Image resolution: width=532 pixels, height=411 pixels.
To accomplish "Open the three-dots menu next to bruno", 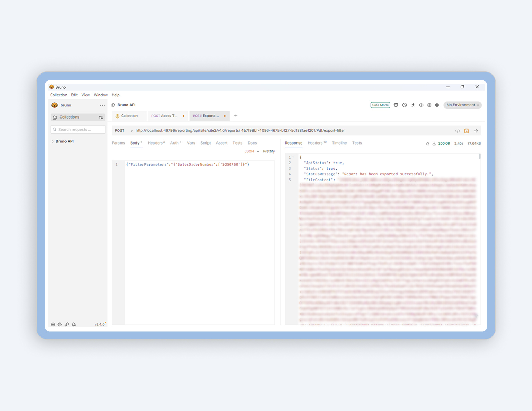I will 102,105.
